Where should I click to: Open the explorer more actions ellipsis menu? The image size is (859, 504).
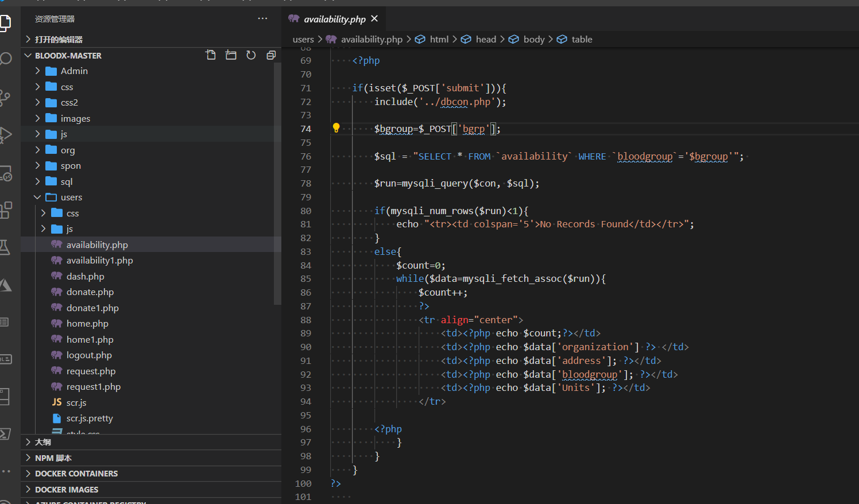click(262, 18)
